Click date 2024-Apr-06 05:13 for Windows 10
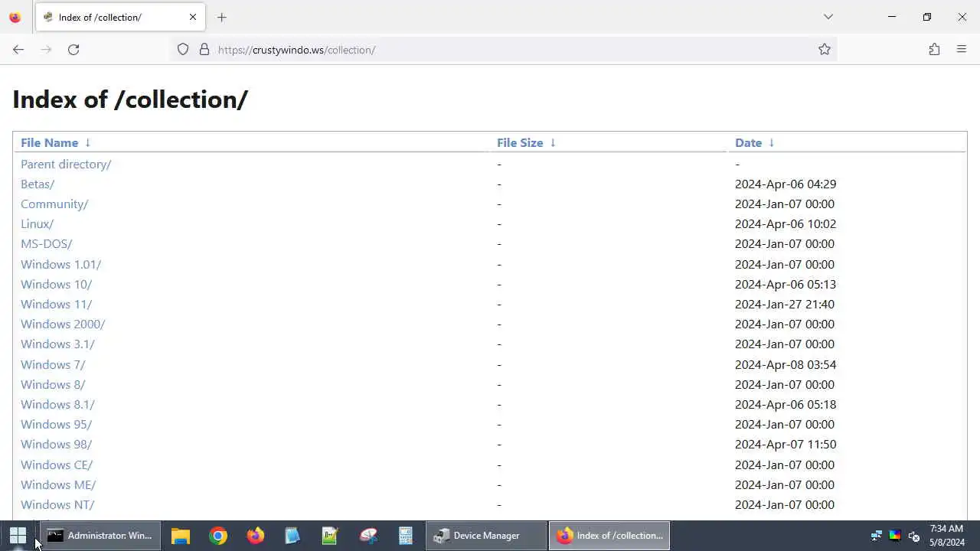Image resolution: width=980 pixels, height=551 pixels. pyautogui.click(x=786, y=284)
